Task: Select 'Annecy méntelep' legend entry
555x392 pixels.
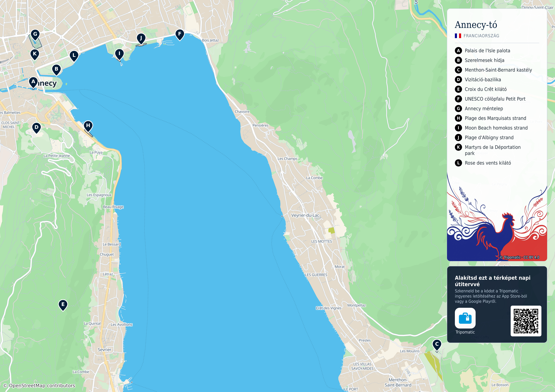Action: click(x=484, y=109)
